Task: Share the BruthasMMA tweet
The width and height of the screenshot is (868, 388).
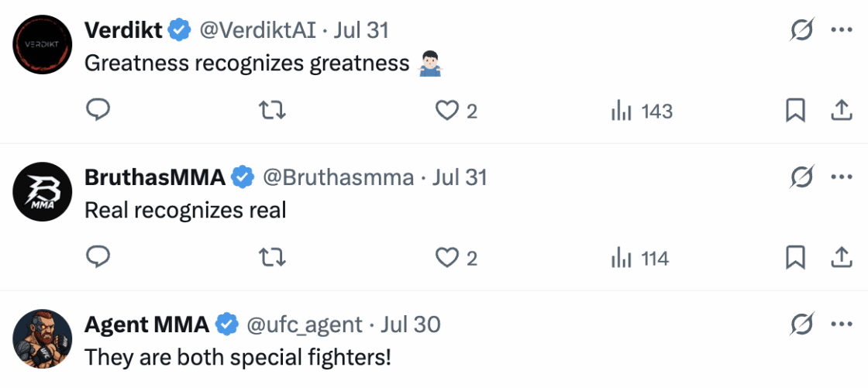Action: (841, 257)
